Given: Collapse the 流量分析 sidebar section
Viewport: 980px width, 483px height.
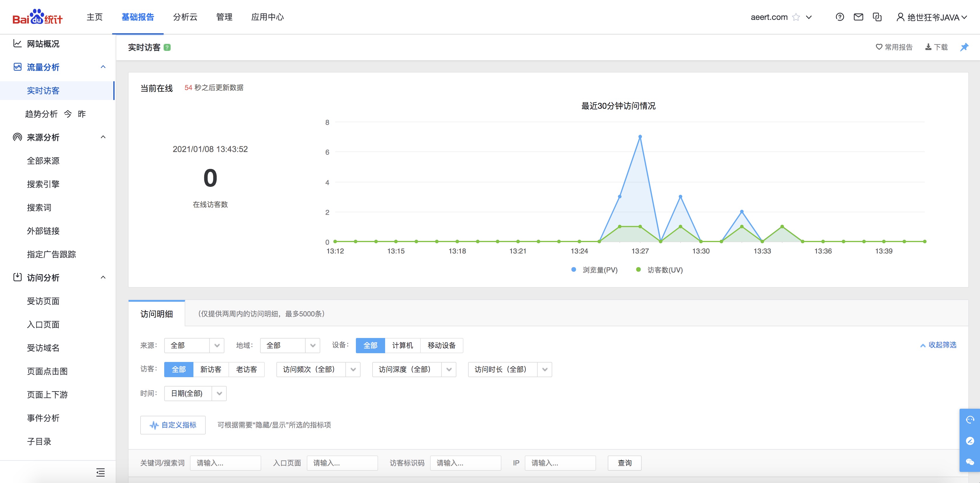Looking at the screenshot, I should 103,67.
